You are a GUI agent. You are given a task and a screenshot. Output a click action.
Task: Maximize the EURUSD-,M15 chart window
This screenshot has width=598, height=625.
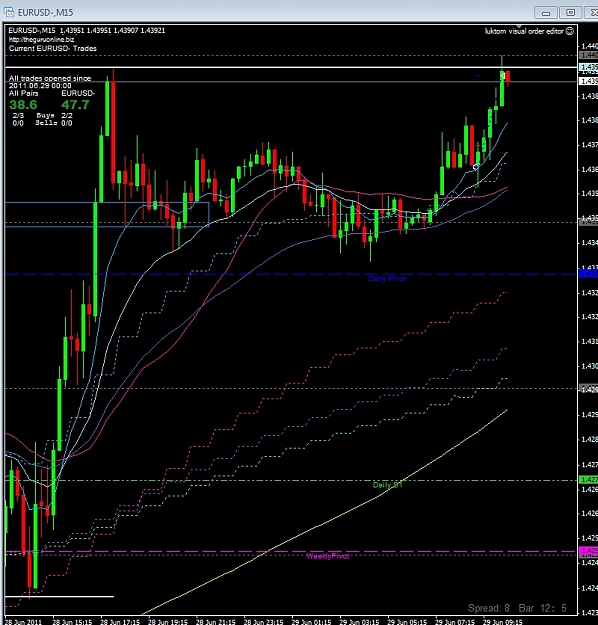coord(570,13)
